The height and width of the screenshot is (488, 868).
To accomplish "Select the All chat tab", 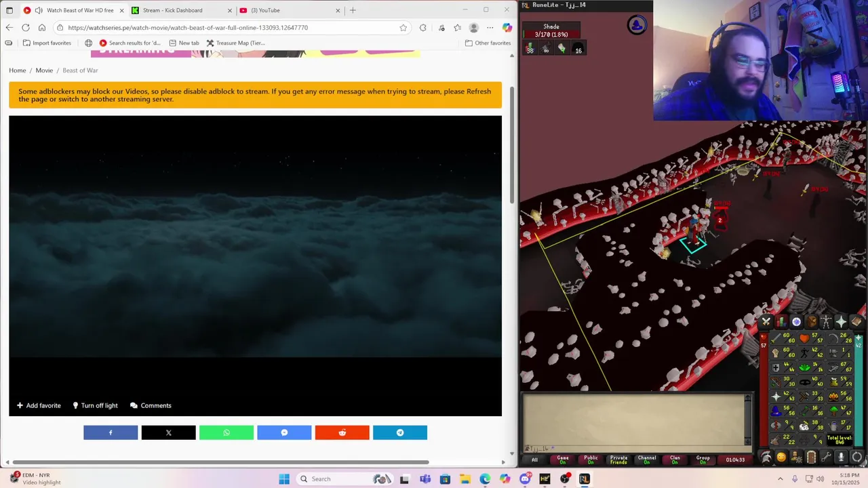I will pyautogui.click(x=534, y=460).
